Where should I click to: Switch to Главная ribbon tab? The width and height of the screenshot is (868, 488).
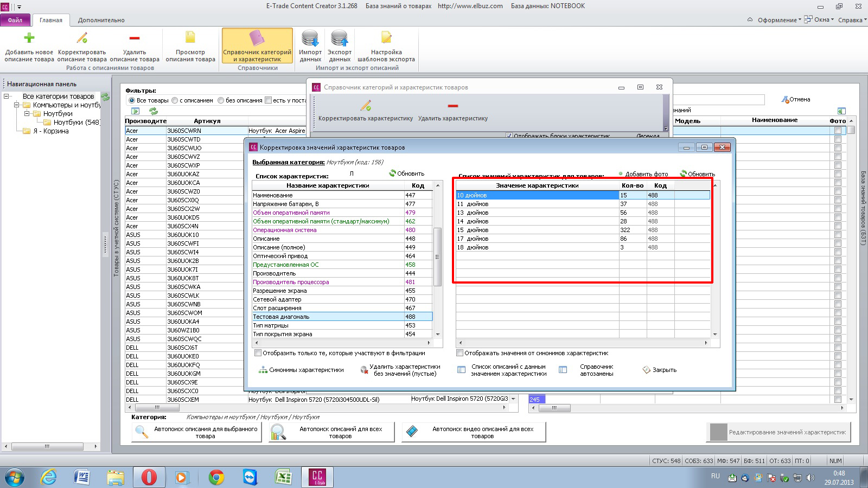(x=51, y=20)
